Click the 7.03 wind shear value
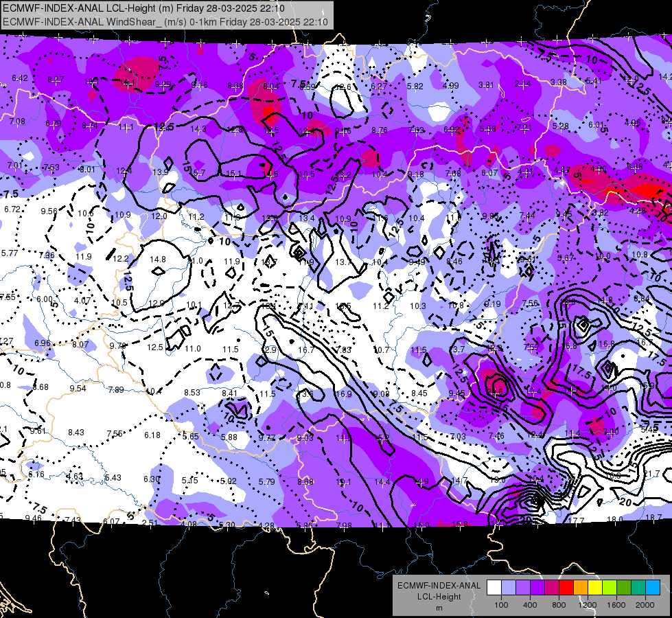 click(458, 436)
